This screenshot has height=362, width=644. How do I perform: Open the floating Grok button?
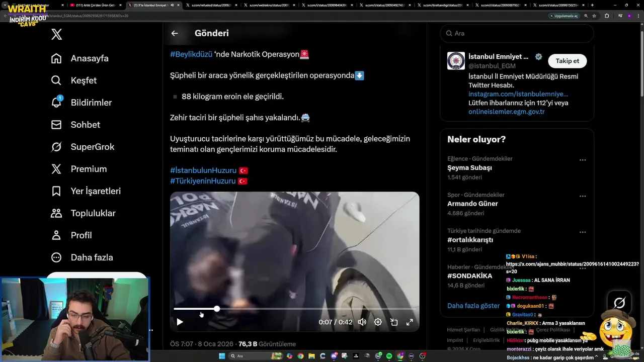[x=619, y=303]
